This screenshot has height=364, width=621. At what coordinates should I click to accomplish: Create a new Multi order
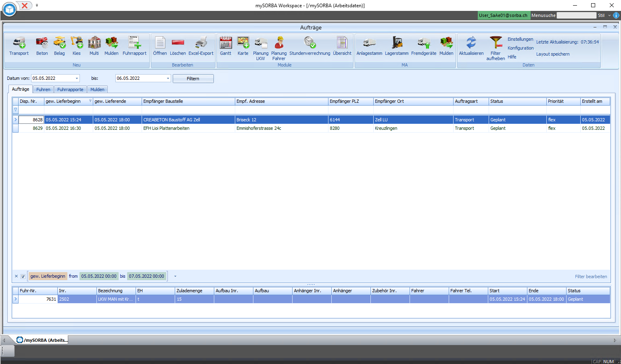[x=94, y=46]
